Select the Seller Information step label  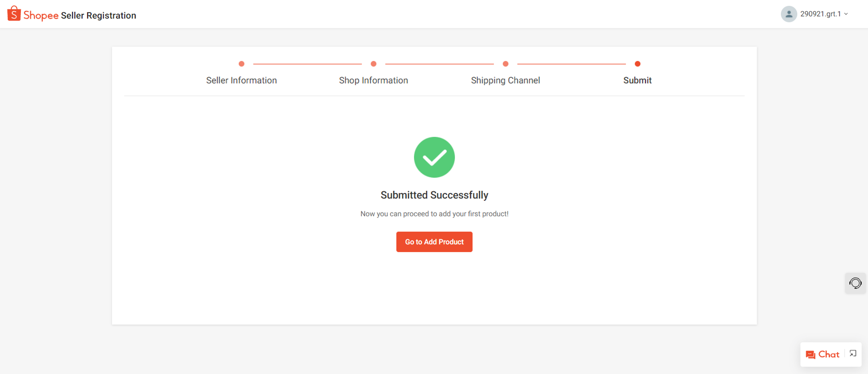pyautogui.click(x=241, y=80)
